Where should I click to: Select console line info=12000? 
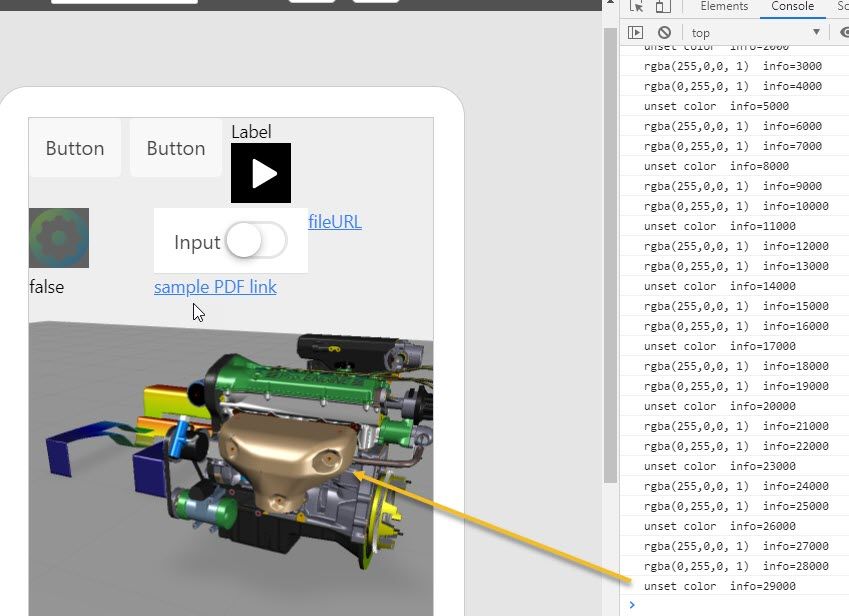[x=733, y=246]
